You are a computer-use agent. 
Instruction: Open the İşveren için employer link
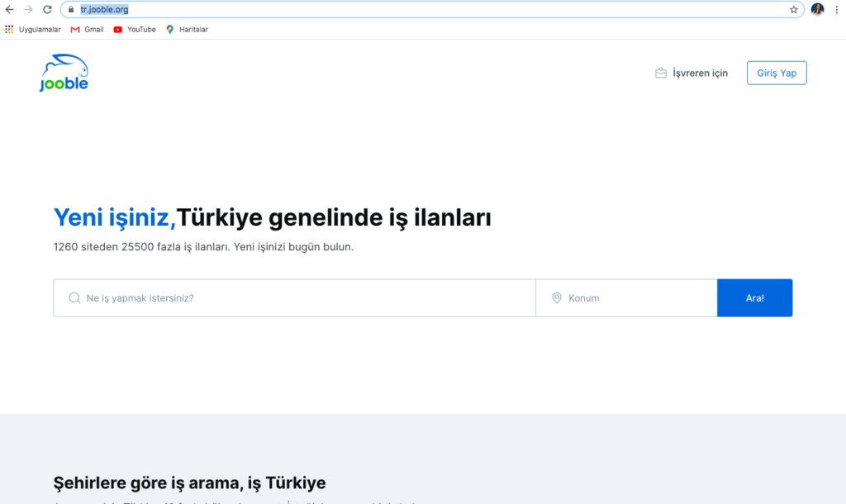click(700, 74)
